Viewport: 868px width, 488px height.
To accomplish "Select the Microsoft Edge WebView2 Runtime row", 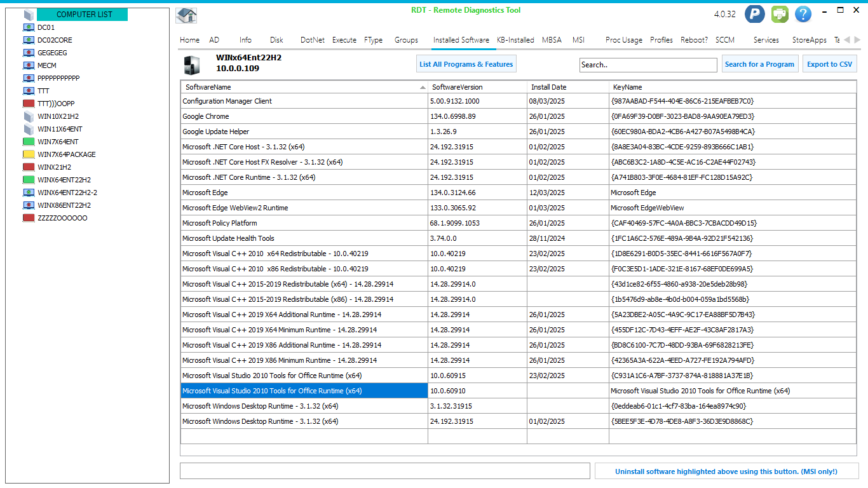I will point(519,208).
